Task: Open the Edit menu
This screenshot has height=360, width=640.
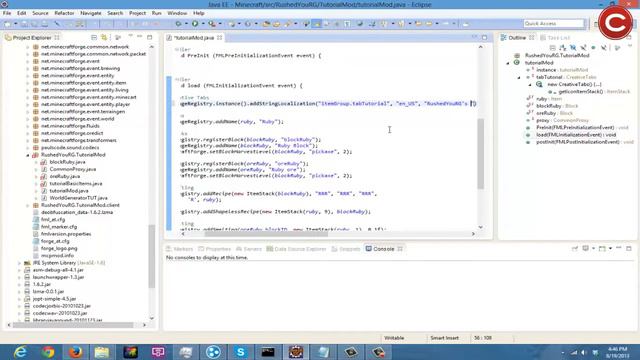Action: [x=21, y=13]
